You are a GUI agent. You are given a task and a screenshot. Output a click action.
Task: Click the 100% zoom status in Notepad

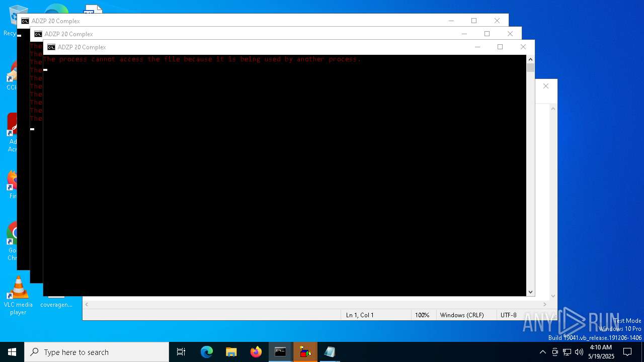[422, 315]
